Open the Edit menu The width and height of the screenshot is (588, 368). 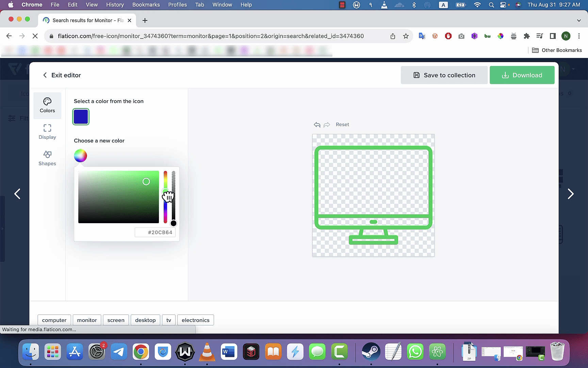[72, 5]
